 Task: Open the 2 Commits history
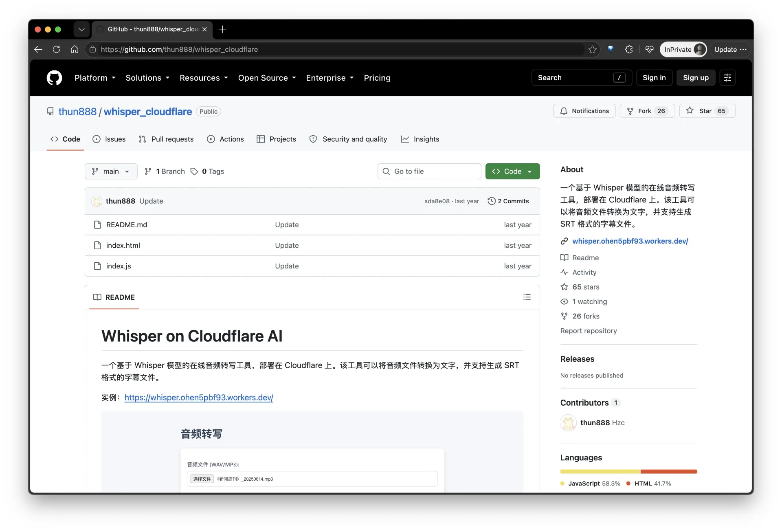(x=508, y=201)
